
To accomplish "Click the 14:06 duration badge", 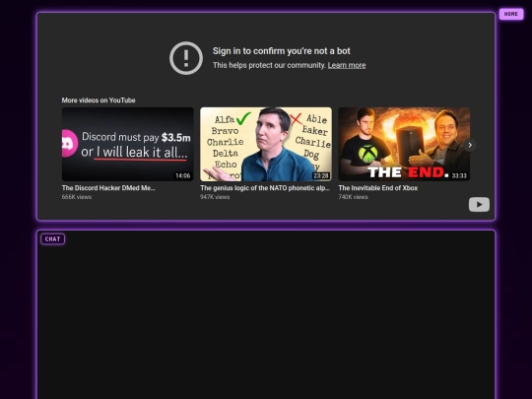I will pyautogui.click(x=182, y=175).
